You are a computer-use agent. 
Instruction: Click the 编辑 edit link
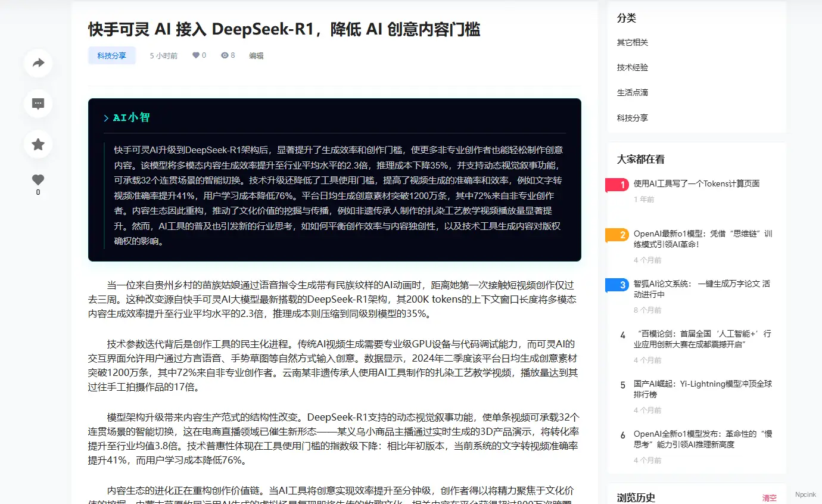256,55
